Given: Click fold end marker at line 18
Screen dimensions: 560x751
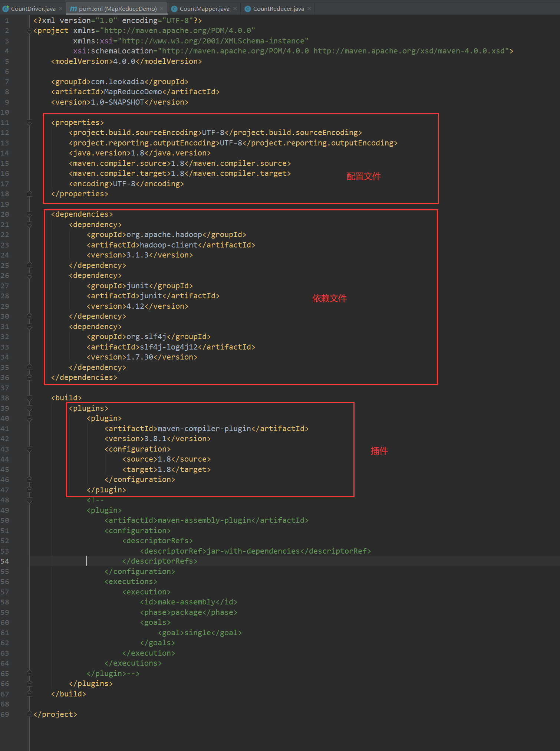Looking at the screenshot, I should coord(29,194).
